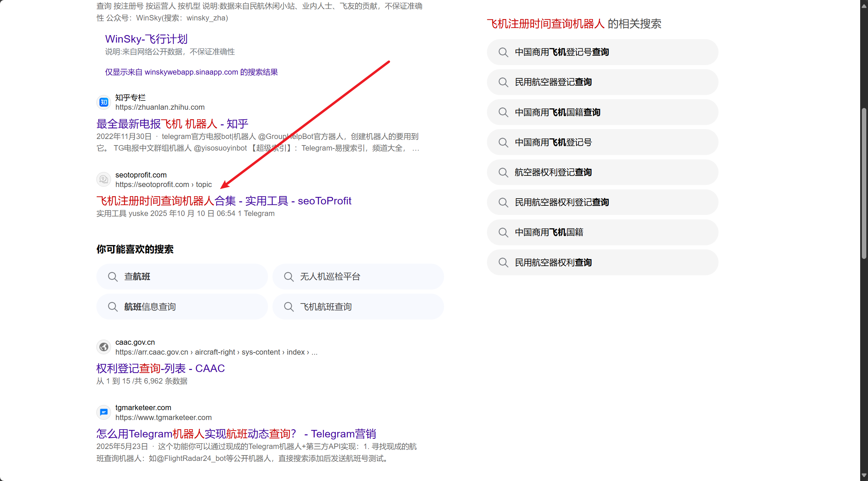Click the scrollbar down arrow

tap(864, 475)
